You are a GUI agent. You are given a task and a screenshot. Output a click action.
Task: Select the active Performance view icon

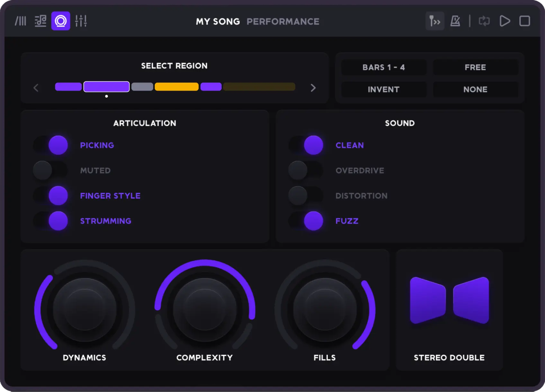point(61,21)
